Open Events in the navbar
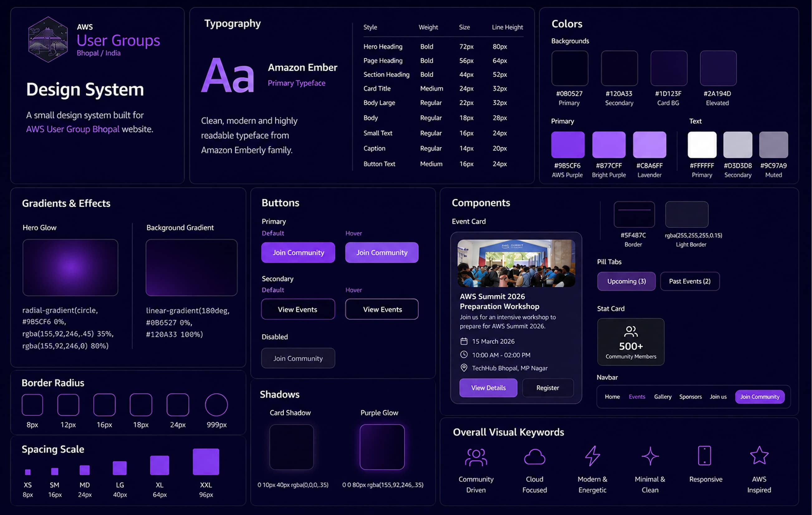The width and height of the screenshot is (812, 515). tap(637, 397)
